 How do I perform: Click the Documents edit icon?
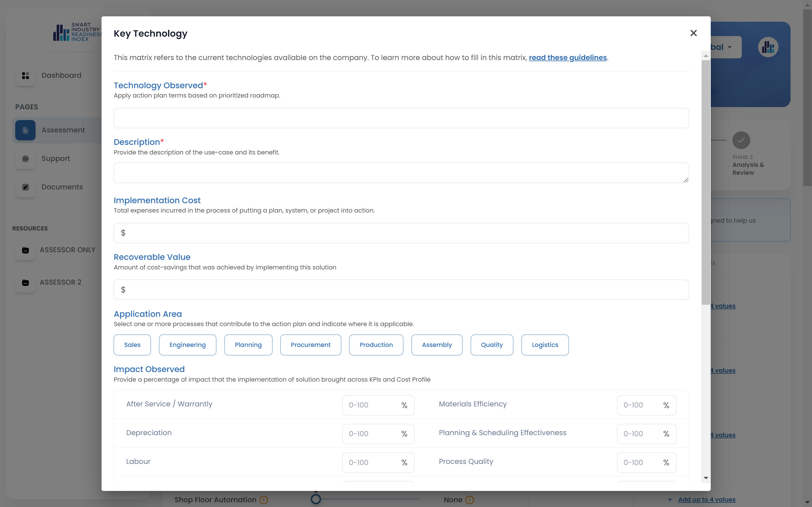pos(25,187)
